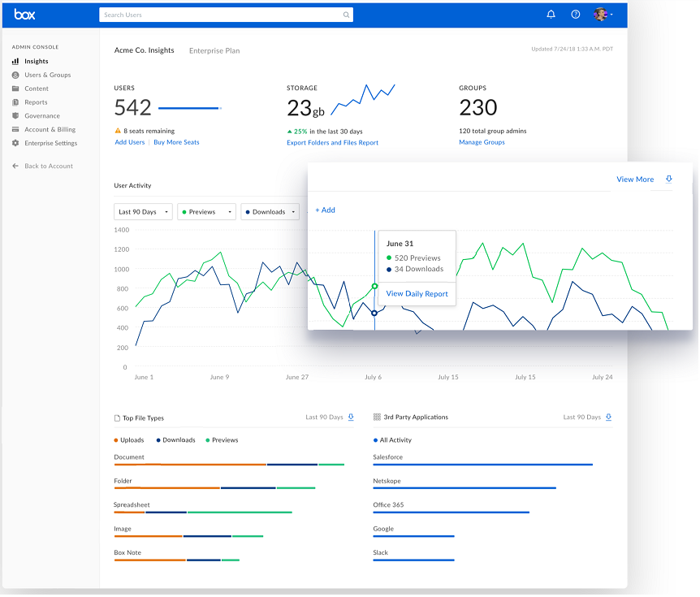Viewport: 700px width, 597px height.
Task: Open Account & Billing
Action: click(x=50, y=129)
